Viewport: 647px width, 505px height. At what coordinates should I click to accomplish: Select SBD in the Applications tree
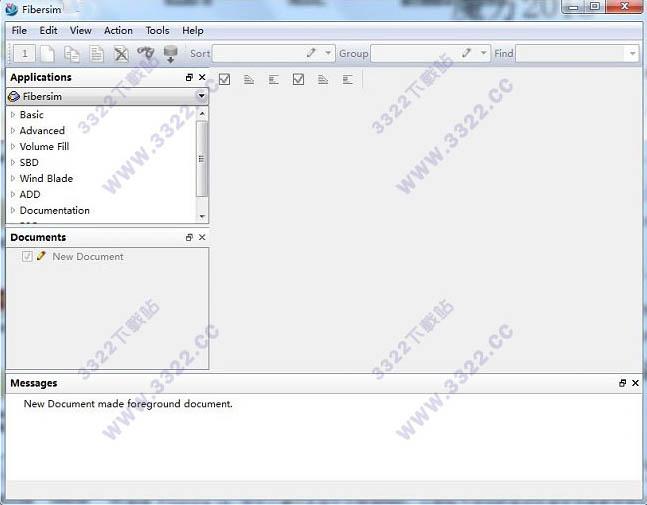tap(29, 162)
